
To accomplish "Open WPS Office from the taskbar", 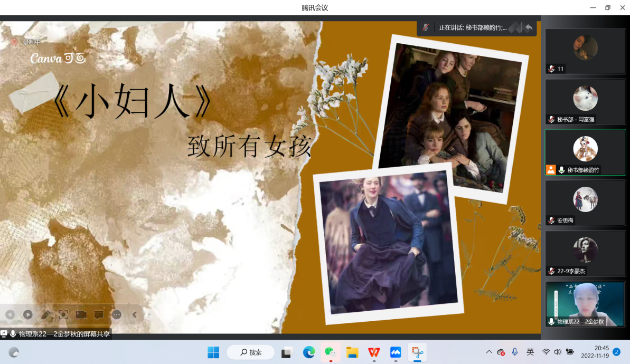I will 374,352.
